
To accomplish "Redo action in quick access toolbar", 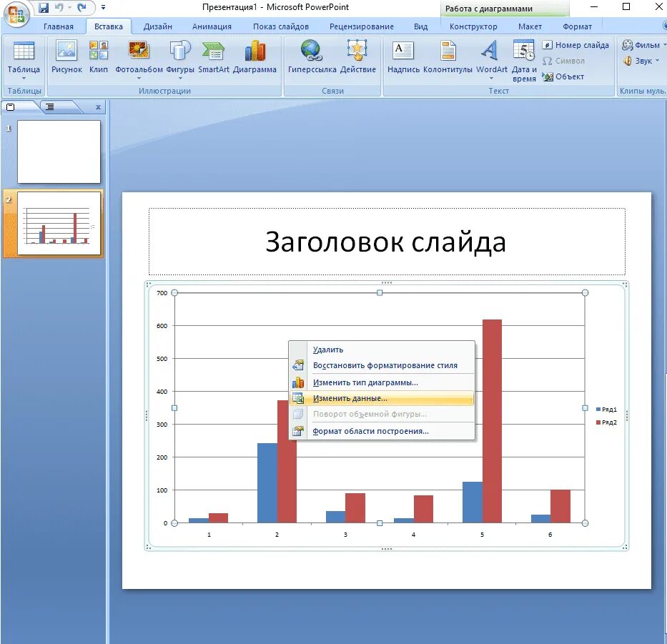I will point(81,8).
